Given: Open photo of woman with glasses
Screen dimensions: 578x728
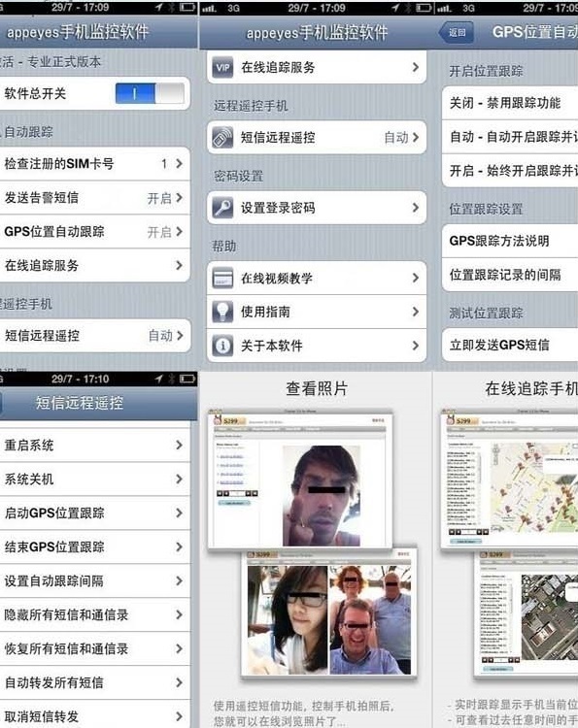Looking at the screenshot, I should 287,619.
